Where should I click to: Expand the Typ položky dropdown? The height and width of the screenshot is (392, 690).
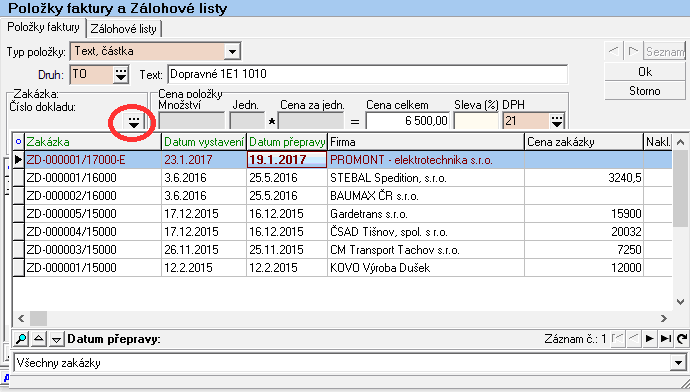coord(232,51)
